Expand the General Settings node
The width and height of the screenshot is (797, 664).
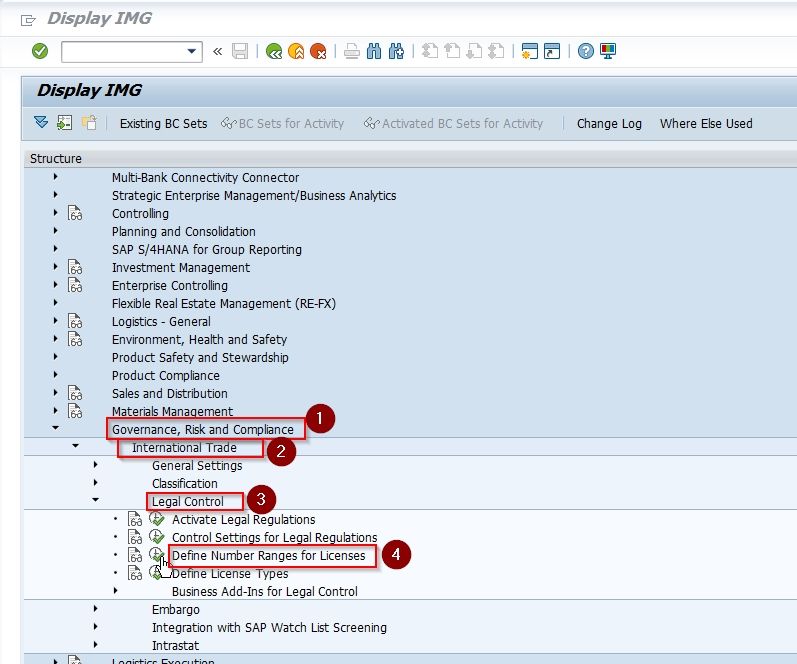(96, 465)
